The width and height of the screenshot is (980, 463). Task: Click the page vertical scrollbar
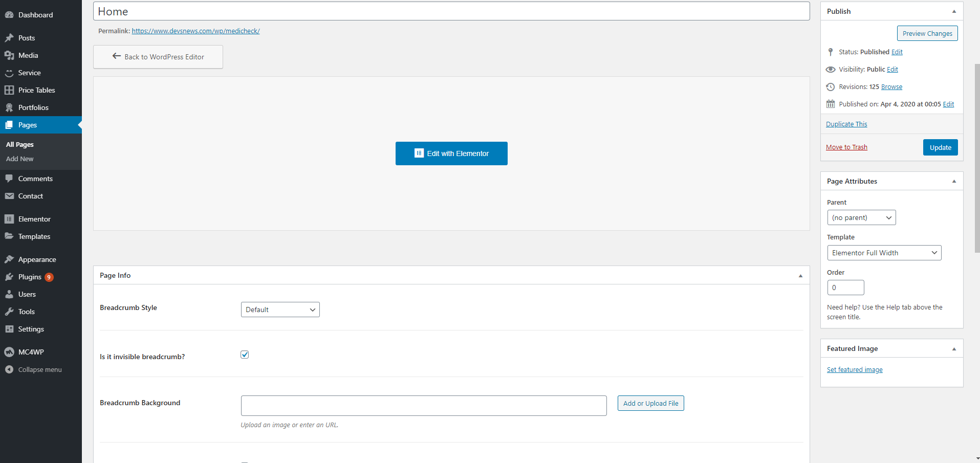(977, 159)
